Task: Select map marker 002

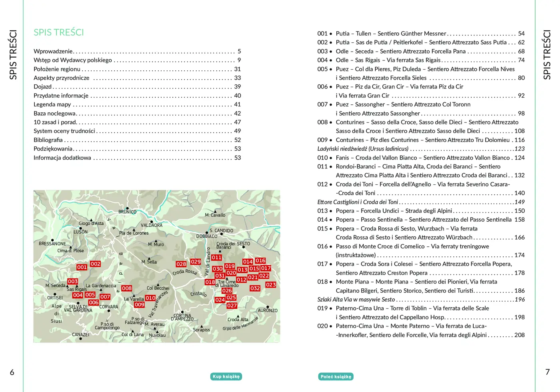Action: tap(95, 264)
